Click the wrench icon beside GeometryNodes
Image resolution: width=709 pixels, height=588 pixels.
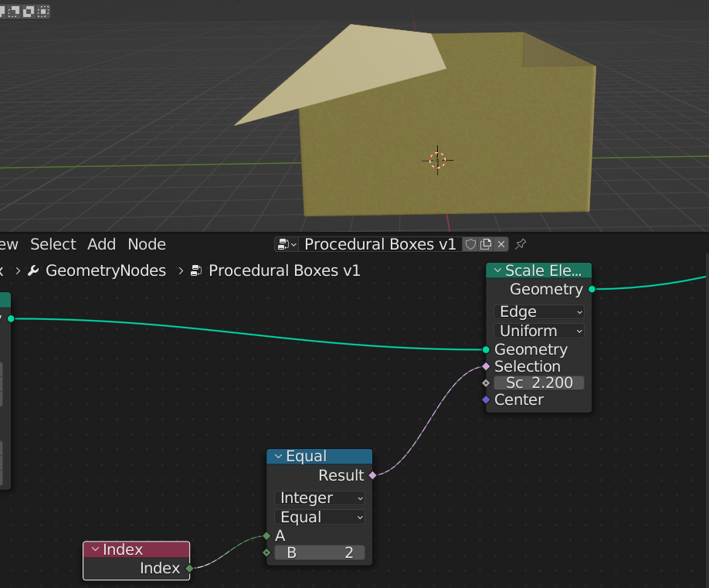33,270
